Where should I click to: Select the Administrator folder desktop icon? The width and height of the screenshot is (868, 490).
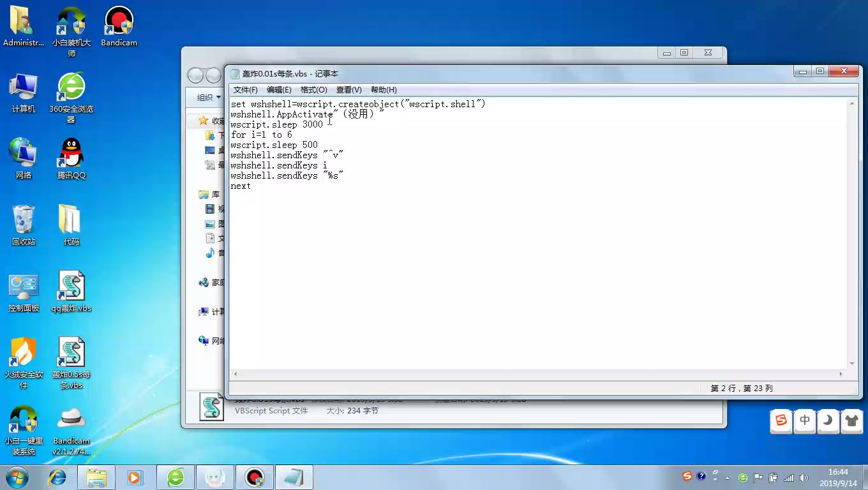point(24,27)
